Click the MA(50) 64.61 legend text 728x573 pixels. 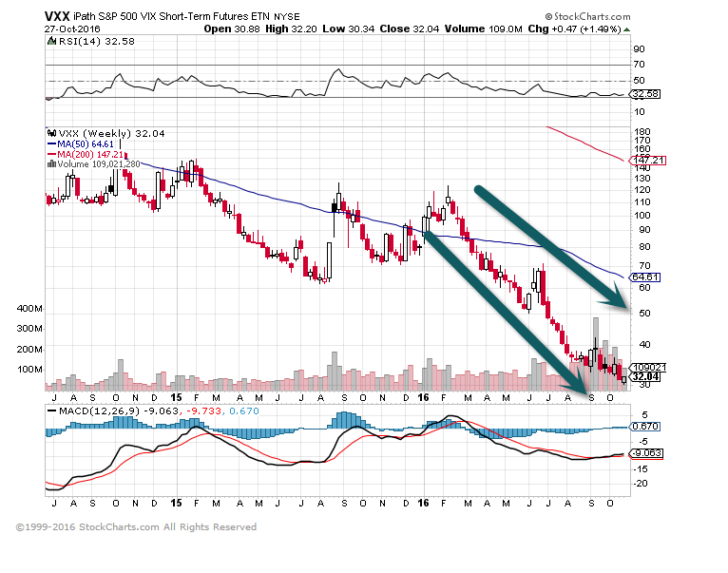click(x=86, y=144)
